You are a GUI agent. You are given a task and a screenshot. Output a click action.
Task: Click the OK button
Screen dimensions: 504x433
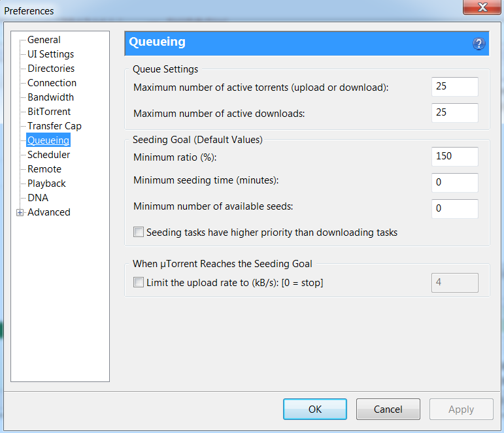pyautogui.click(x=315, y=409)
